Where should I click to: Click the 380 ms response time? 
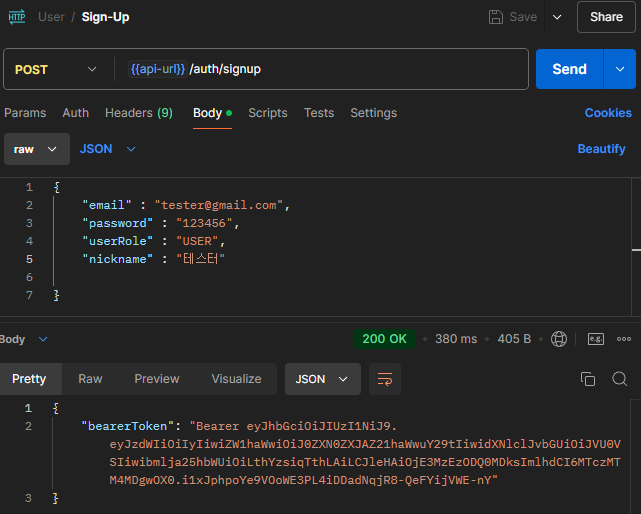pyautogui.click(x=456, y=339)
